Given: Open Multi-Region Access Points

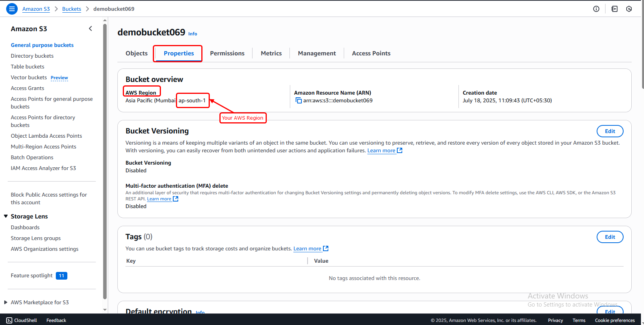Looking at the screenshot, I should (43, 147).
